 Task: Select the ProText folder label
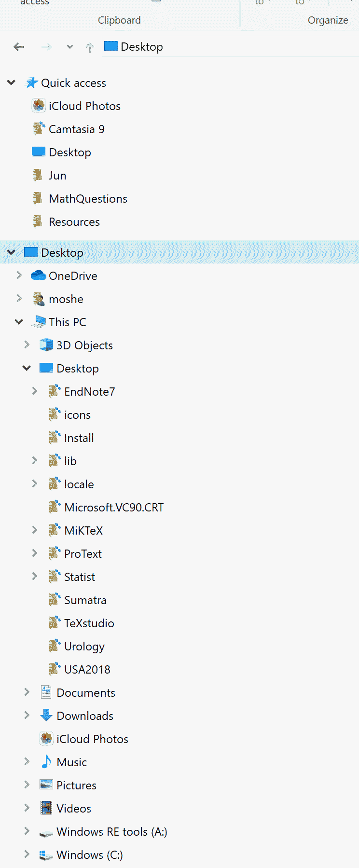tap(83, 554)
